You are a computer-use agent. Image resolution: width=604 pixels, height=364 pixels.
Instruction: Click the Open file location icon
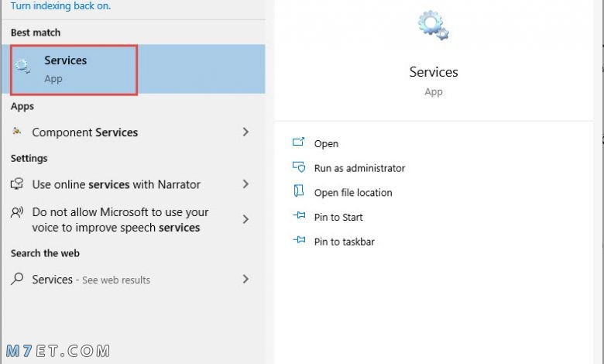click(299, 191)
